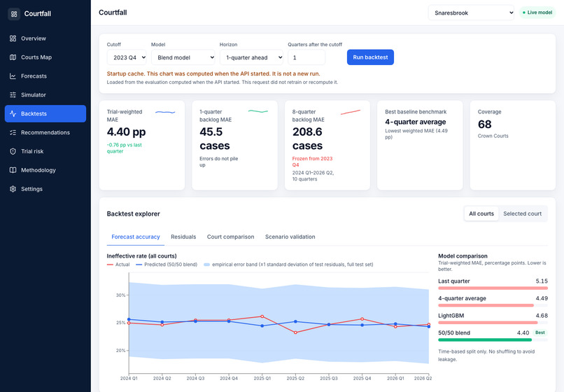564x392 pixels.
Task: Click the Simulator sliders icon
Action: click(x=13, y=94)
